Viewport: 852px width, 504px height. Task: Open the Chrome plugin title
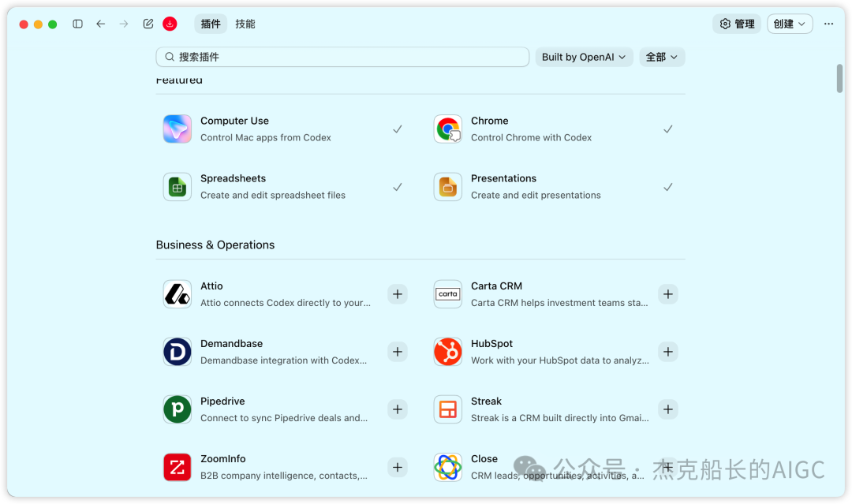pyautogui.click(x=490, y=121)
